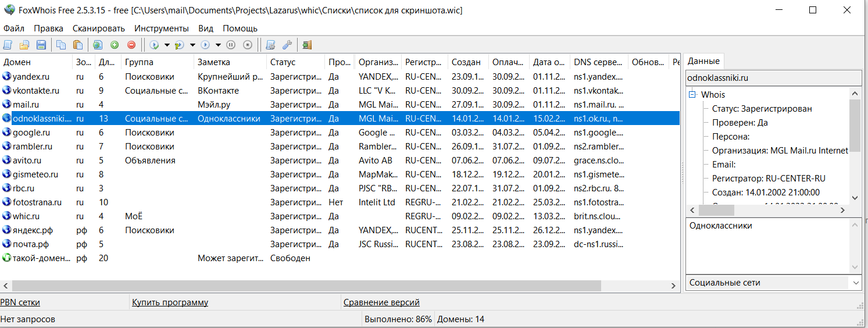Open list settings page-gear icon
This screenshot has width=868, height=328.
(x=270, y=45)
